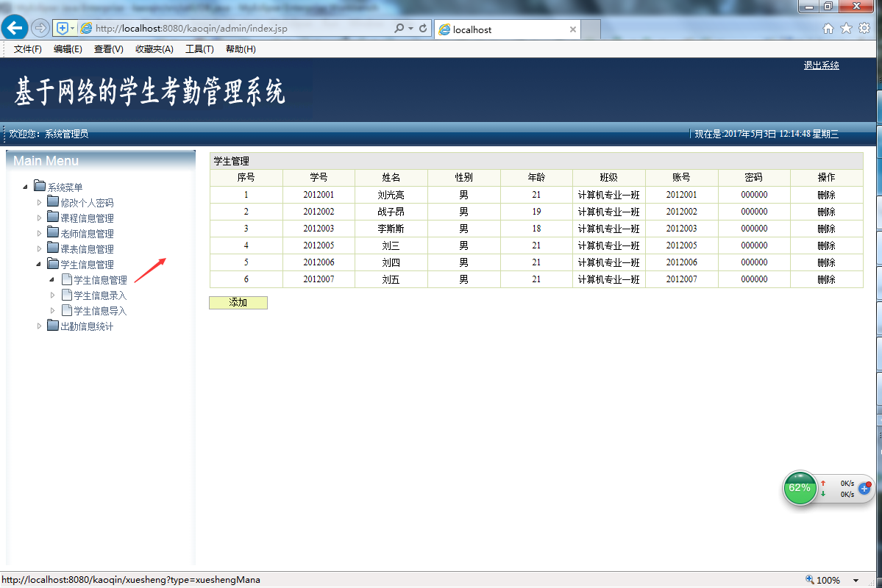The image size is (882, 588).
Task: Click the 课表信息管理 folder icon
Action: point(53,248)
